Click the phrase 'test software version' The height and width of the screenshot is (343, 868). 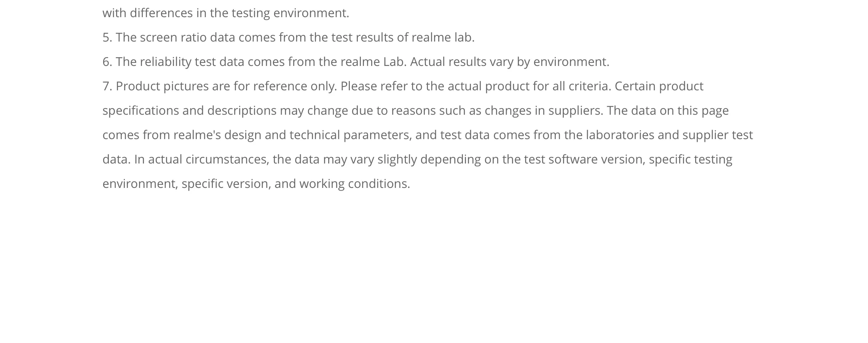(x=584, y=159)
